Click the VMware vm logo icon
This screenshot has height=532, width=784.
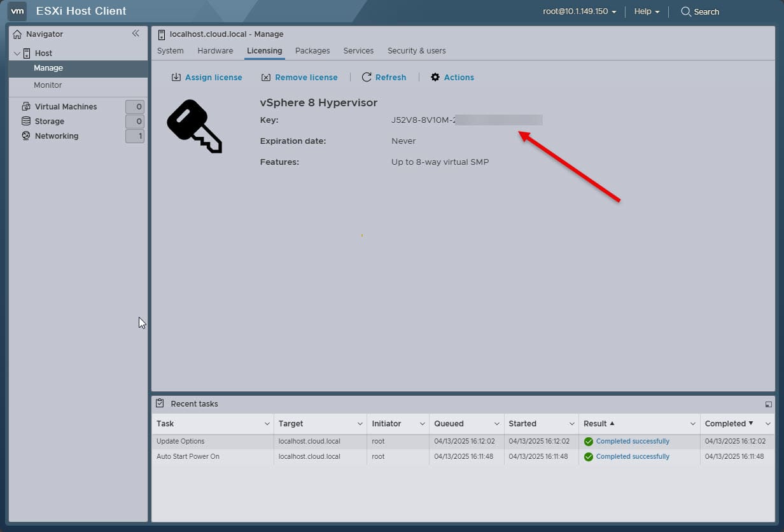(x=18, y=11)
